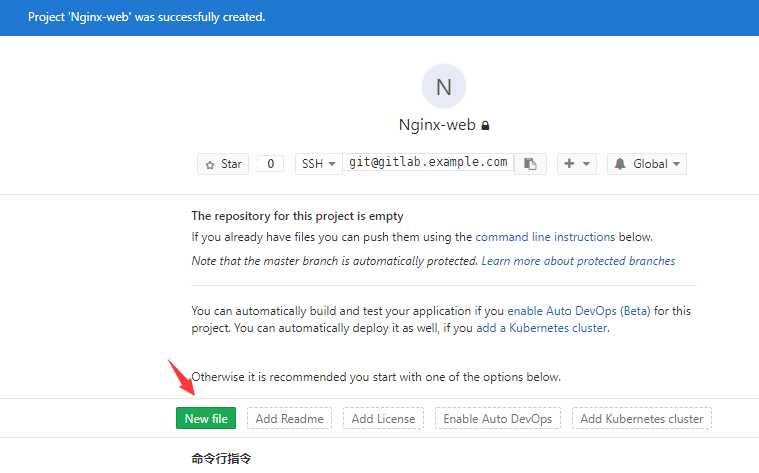
Task: Click the star count showing 0
Action: tap(271, 164)
